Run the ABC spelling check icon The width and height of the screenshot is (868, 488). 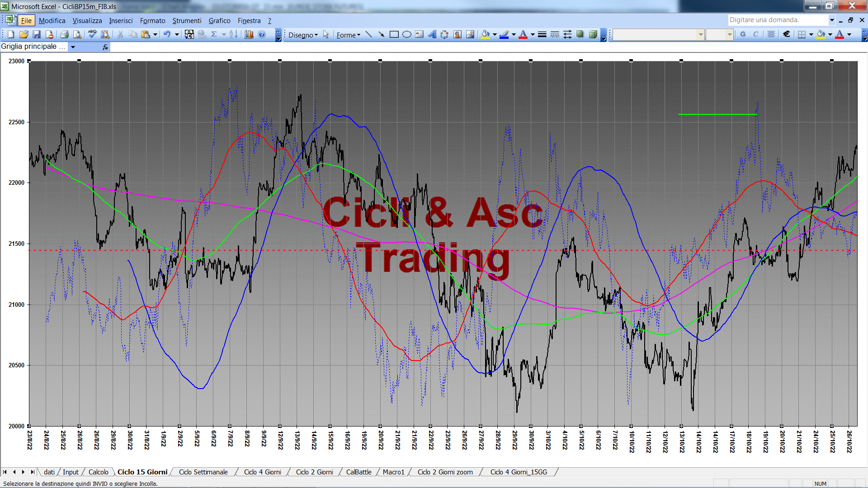click(92, 34)
